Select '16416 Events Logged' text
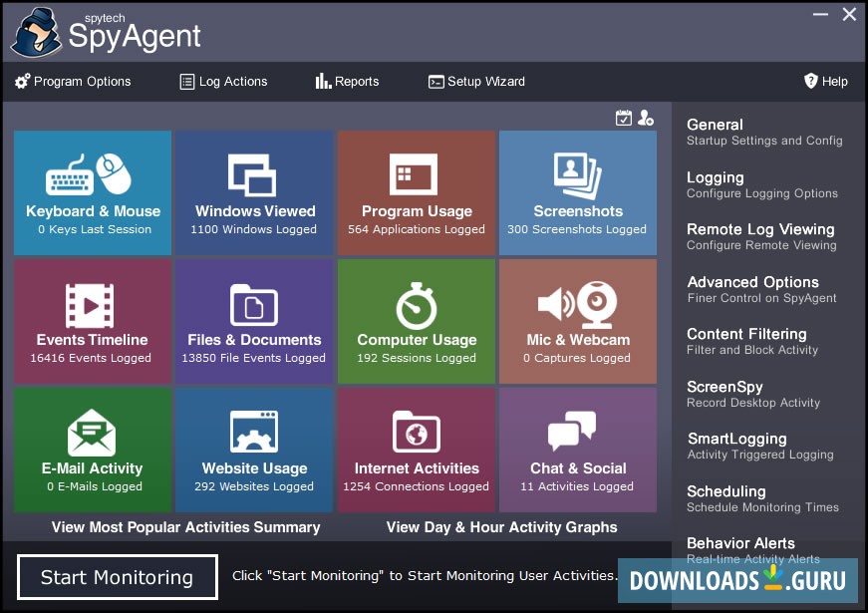Image resolution: width=868 pixels, height=613 pixels. tap(91, 358)
